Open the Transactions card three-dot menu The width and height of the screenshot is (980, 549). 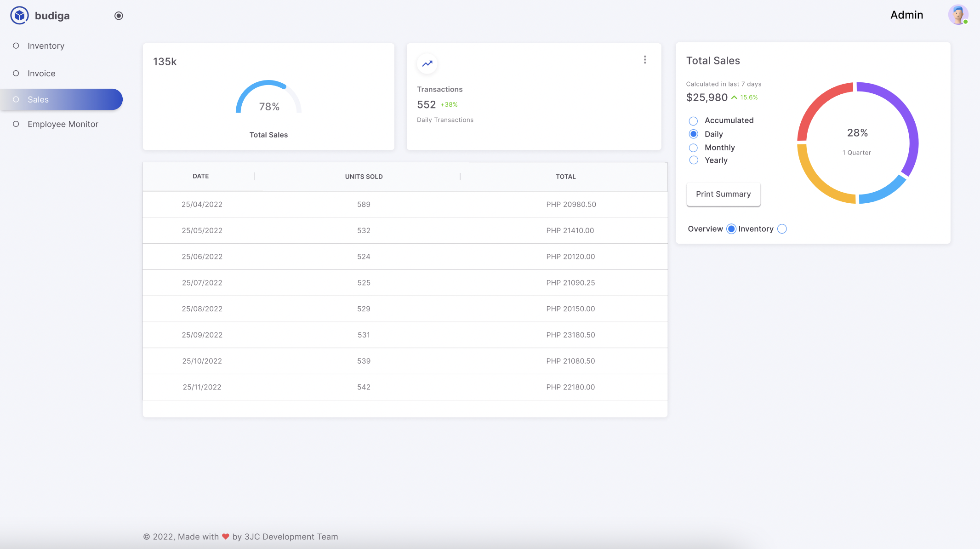coord(645,60)
